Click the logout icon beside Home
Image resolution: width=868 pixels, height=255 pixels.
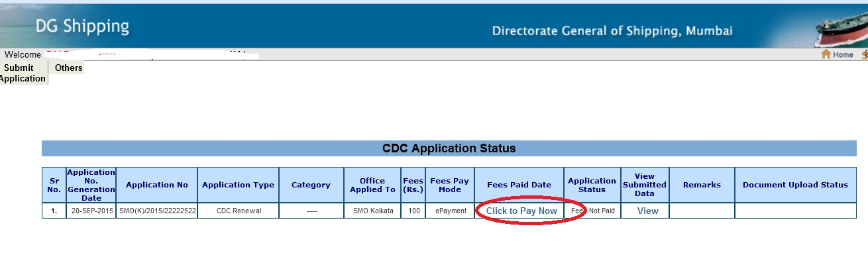864,54
